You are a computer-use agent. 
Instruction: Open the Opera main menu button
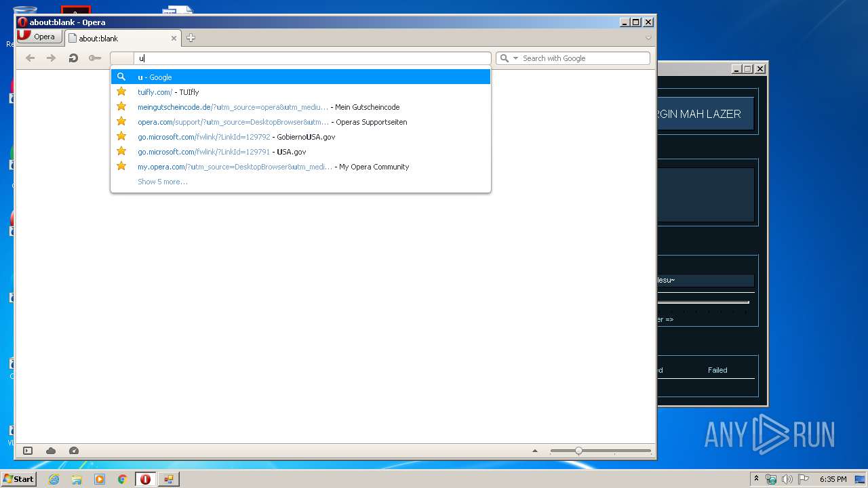click(39, 37)
